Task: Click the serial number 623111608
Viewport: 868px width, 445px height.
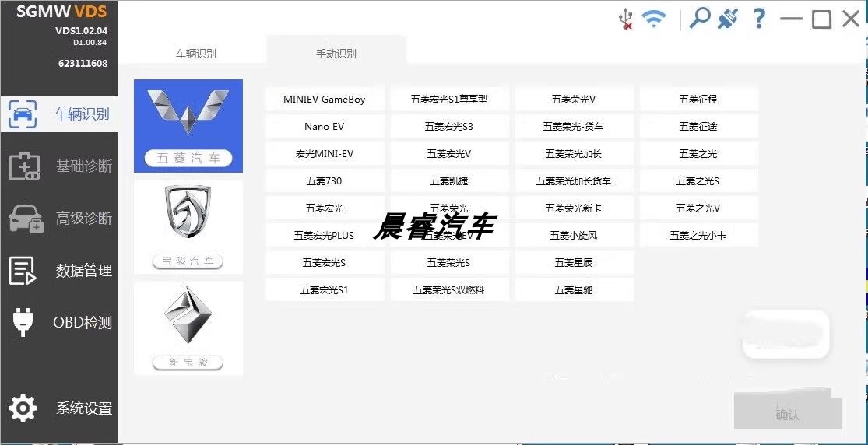Action: point(83,63)
